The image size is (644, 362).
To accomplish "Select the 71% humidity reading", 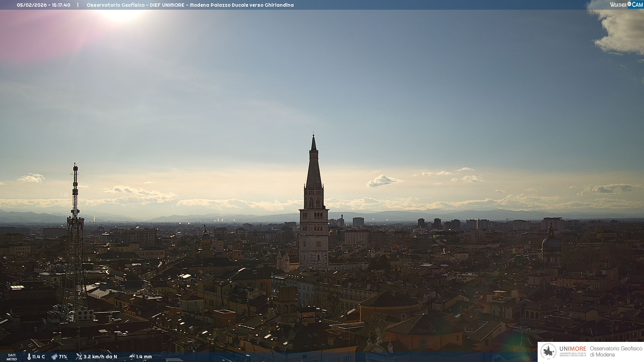I will (x=63, y=357).
